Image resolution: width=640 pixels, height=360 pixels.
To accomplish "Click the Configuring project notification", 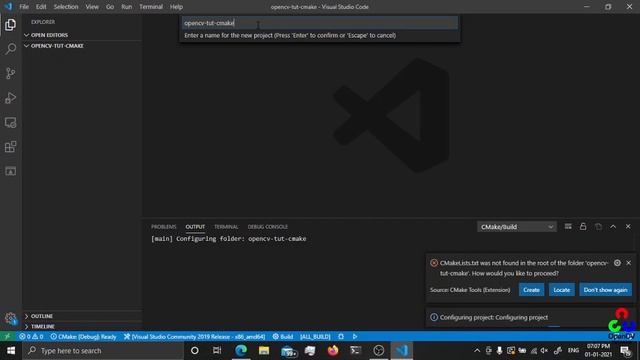I will tap(531, 318).
